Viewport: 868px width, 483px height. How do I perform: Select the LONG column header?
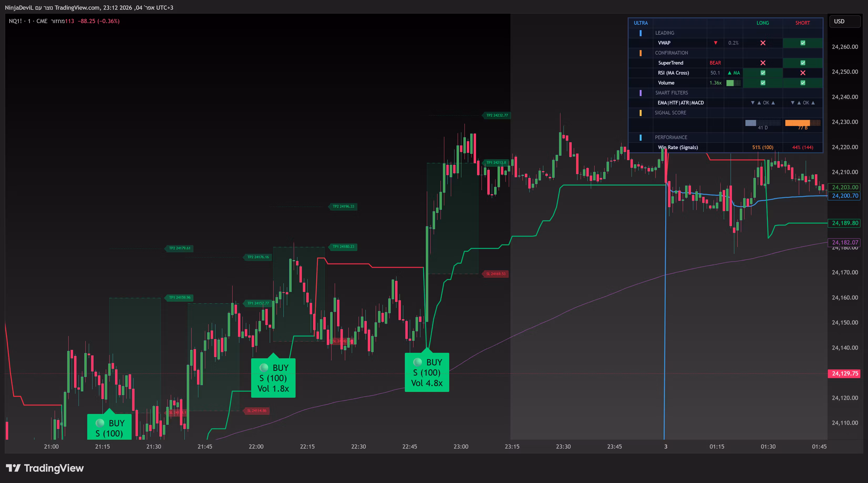tap(763, 23)
